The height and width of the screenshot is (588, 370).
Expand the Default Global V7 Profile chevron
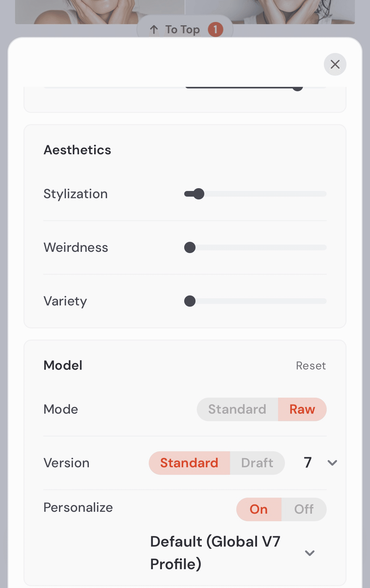point(310,553)
